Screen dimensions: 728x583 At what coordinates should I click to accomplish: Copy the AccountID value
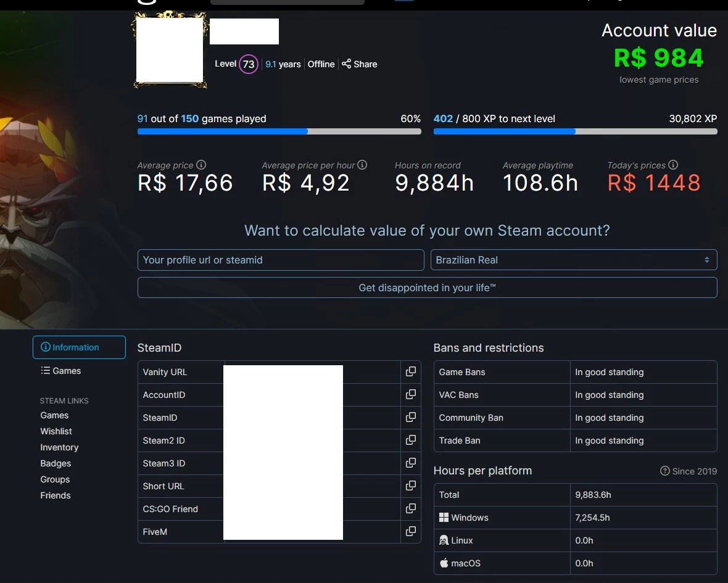click(410, 395)
